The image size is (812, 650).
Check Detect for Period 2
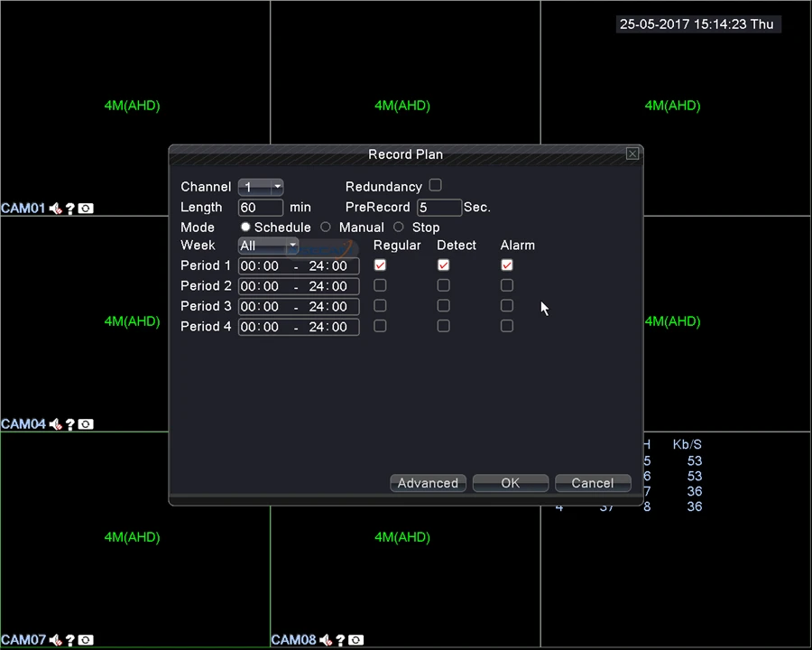(x=443, y=285)
